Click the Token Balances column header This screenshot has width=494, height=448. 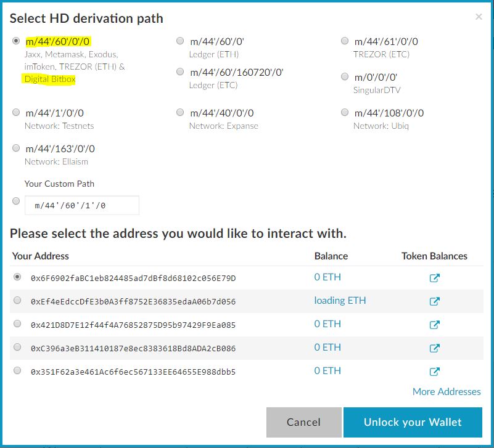pos(434,256)
